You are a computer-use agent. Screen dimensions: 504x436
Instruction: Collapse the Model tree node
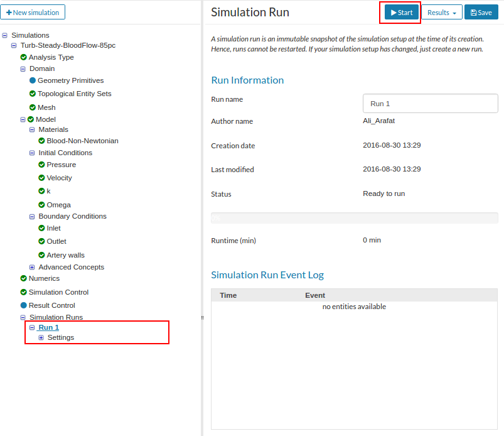(x=23, y=119)
